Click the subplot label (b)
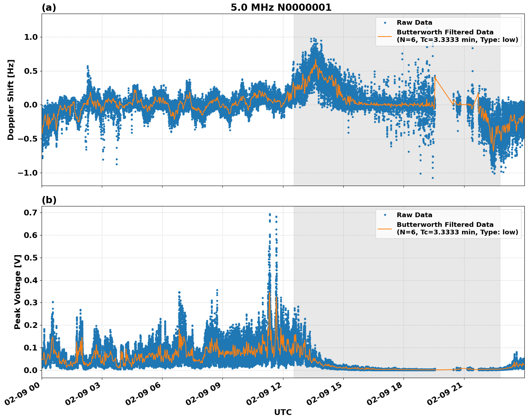Image resolution: width=528 pixels, height=420 pixels. point(49,200)
